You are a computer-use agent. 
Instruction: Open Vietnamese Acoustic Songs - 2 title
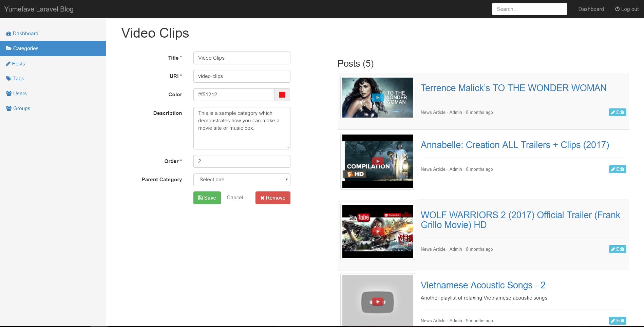[x=483, y=285]
